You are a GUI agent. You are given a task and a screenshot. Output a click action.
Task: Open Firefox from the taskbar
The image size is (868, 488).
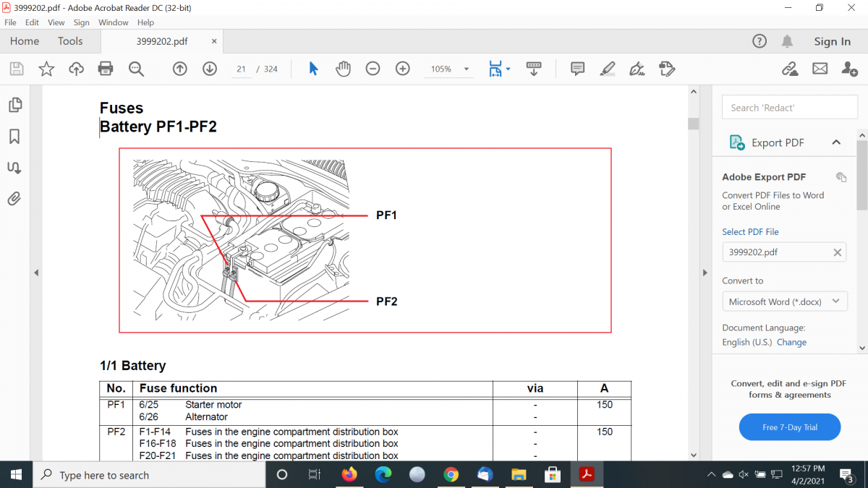point(349,475)
